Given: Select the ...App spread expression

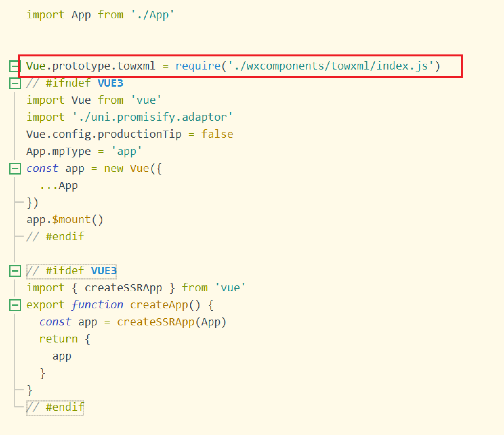Looking at the screenshot, I should pos(58,185).
